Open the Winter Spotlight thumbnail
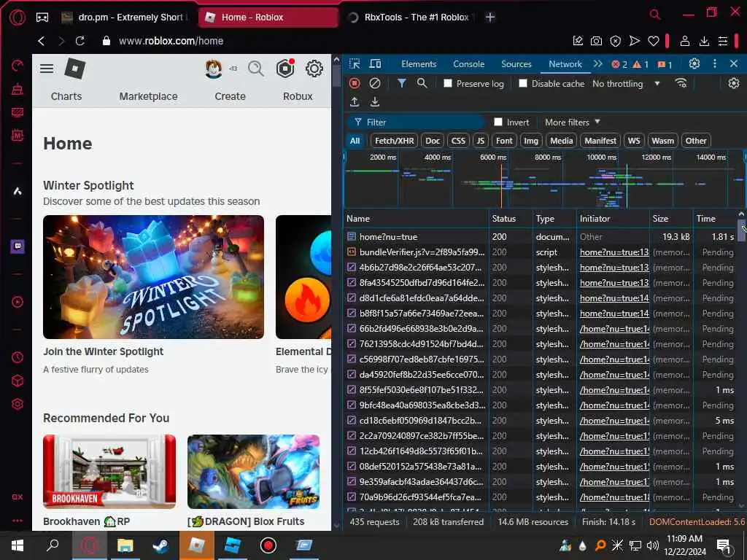 point(153,276)
